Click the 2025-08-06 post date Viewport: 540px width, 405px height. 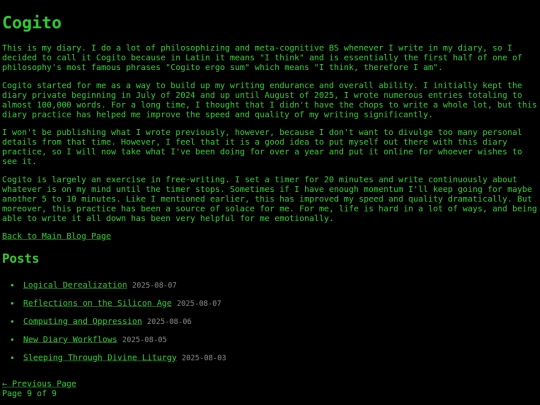tap(169, 321)
